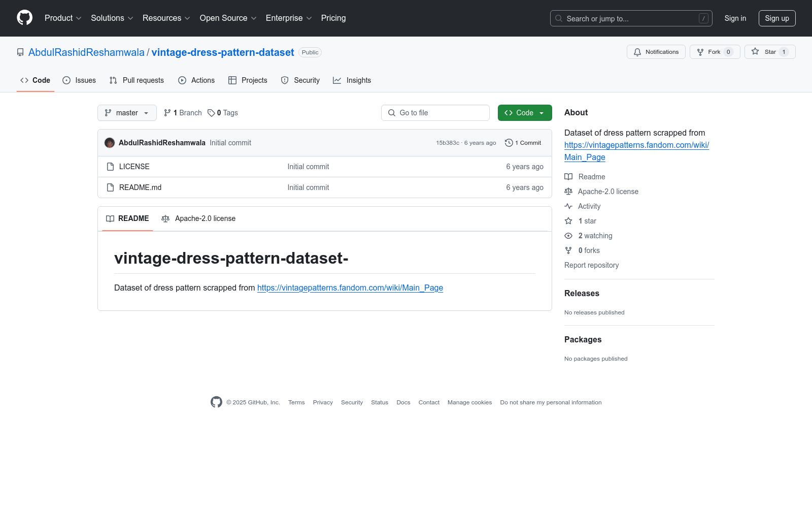Open the LICENSE file

[x=134, y=167]
